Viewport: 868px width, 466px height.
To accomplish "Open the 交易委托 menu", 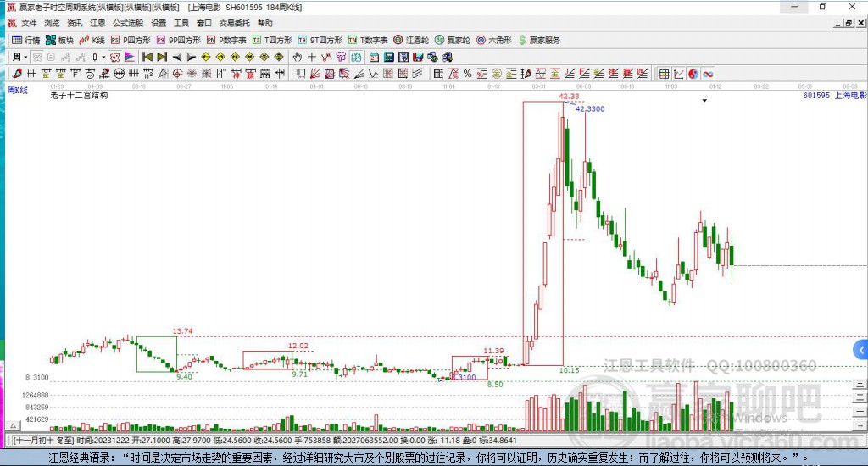I will coord(234,23).
